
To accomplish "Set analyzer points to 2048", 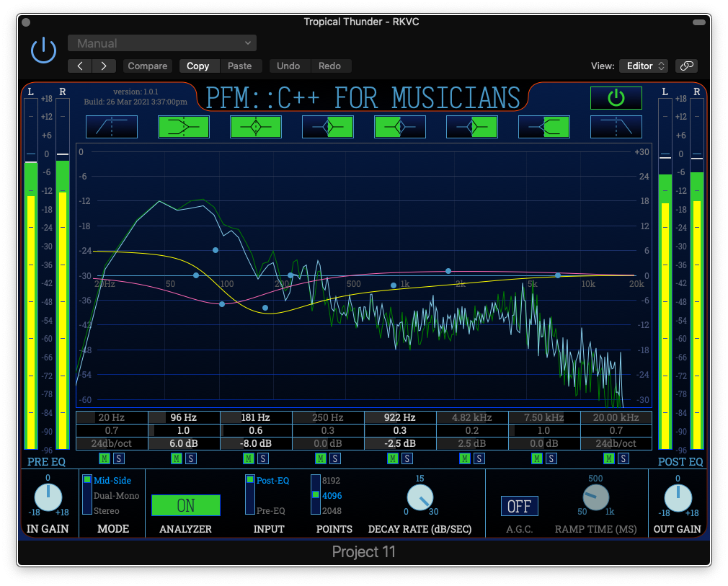I will (x=332, y=511).
